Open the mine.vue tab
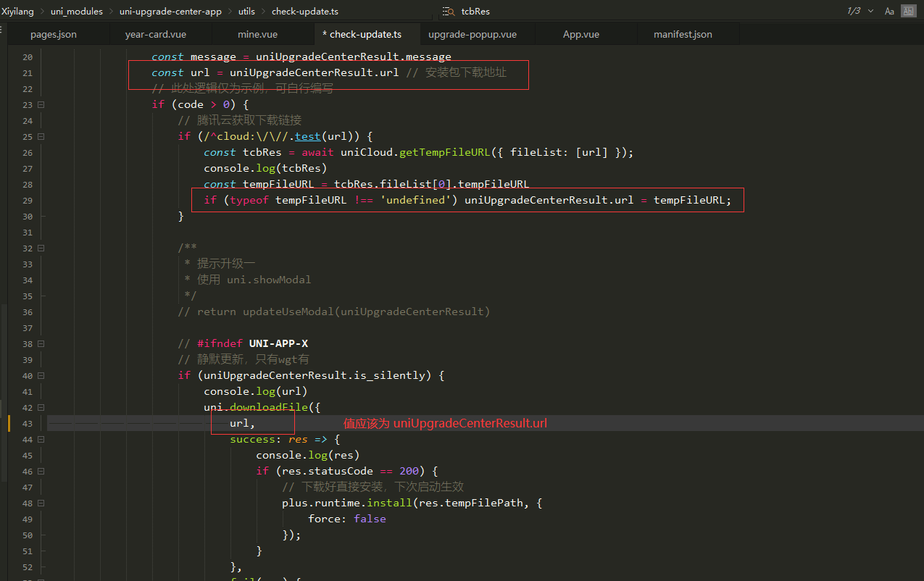Image resolution: width=924 pixels, height=581 pixels. (257, 34)
